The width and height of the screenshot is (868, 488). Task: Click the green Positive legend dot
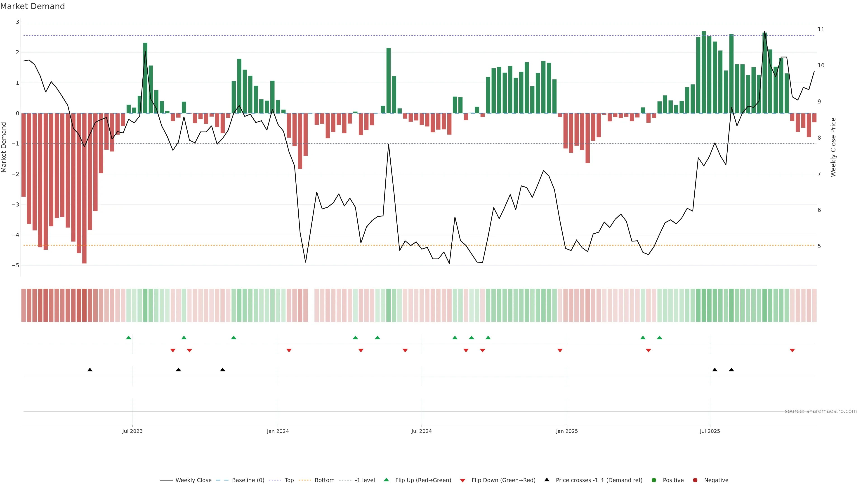coord(654,480)
